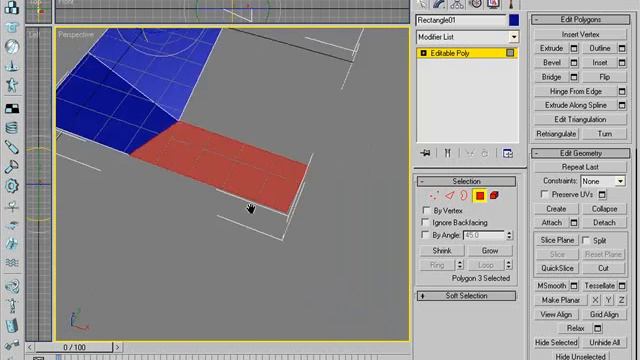
Task: Create Cloth Collection from reactor toolbar
Action: pyautogui.click(x=12, y=27)
